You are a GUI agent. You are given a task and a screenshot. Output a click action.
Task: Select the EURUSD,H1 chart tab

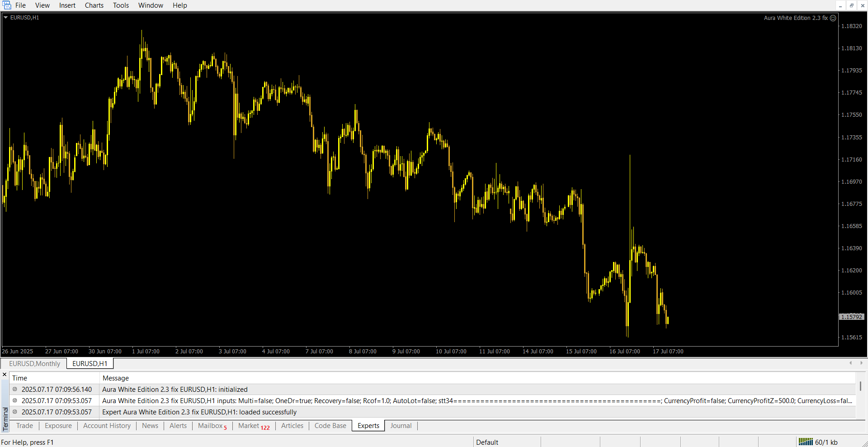pos(90,364)
